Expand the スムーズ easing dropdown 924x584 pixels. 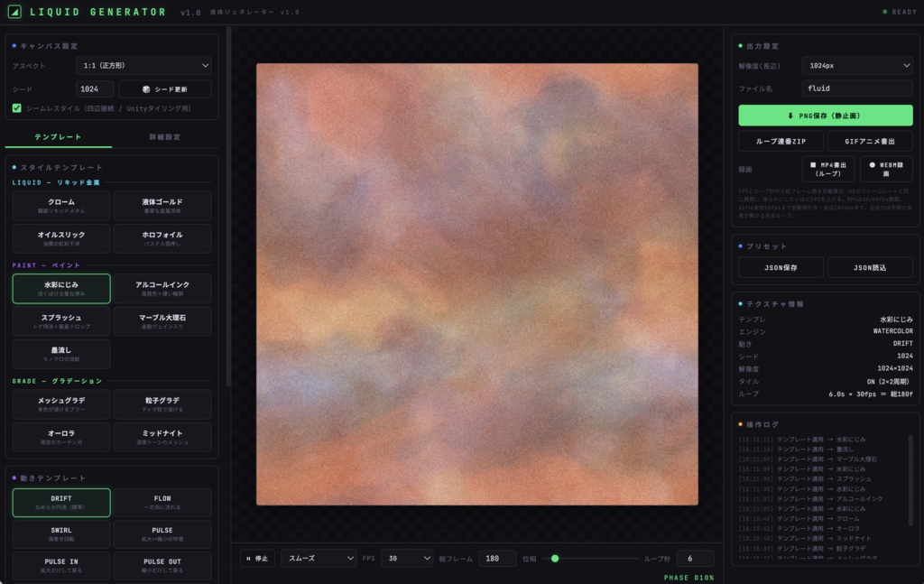point(319,558)
